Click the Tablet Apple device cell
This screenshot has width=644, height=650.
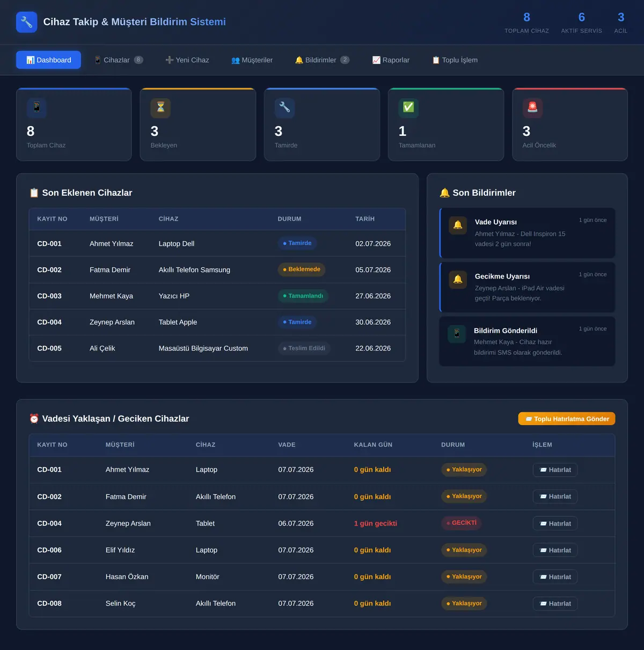coord(178,322)
